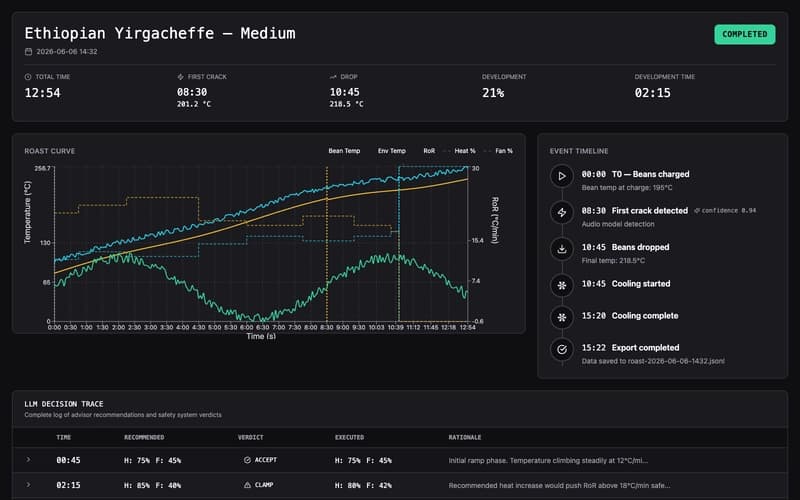The width and height of the screenshot is (800, 500).
Task: Click the snowflake icon for Cooling complete event
Action: coord(562,317)
